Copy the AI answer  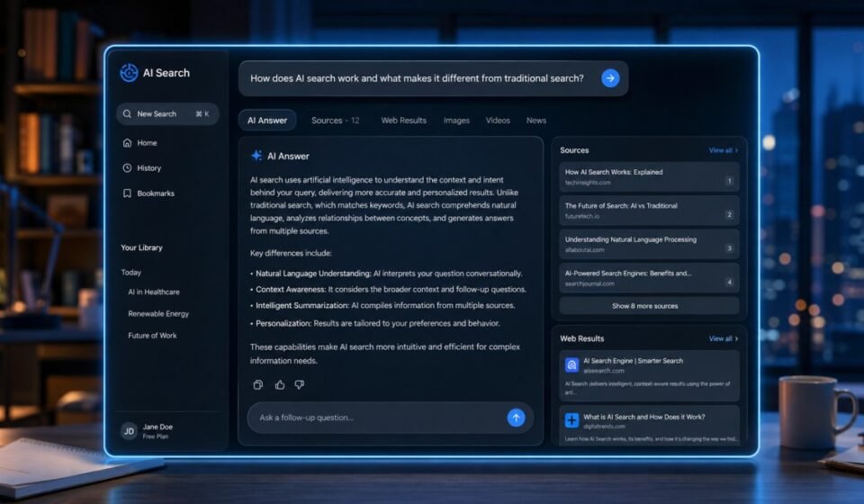pyautogui.click(x=258, y=385)
